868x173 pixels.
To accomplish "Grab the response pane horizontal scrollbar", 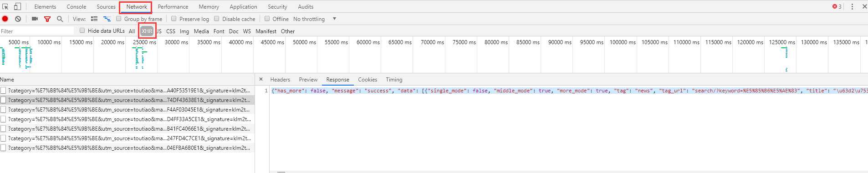I will 281,172.
